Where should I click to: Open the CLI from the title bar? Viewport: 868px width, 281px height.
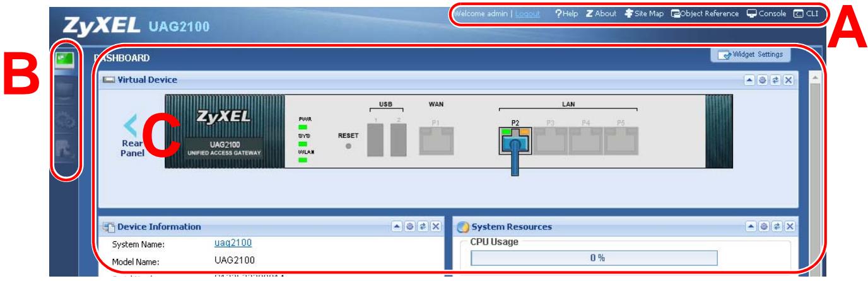click(x=806, y=13)
